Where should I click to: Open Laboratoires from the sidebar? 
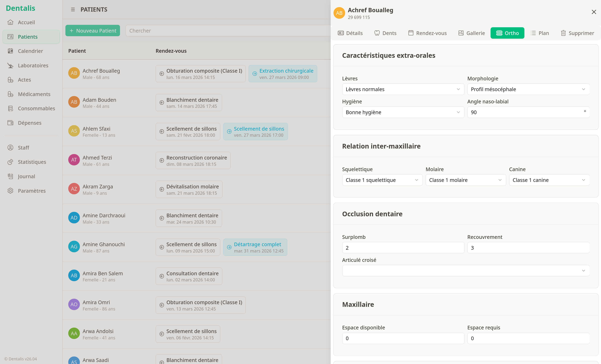coord(33,65)
